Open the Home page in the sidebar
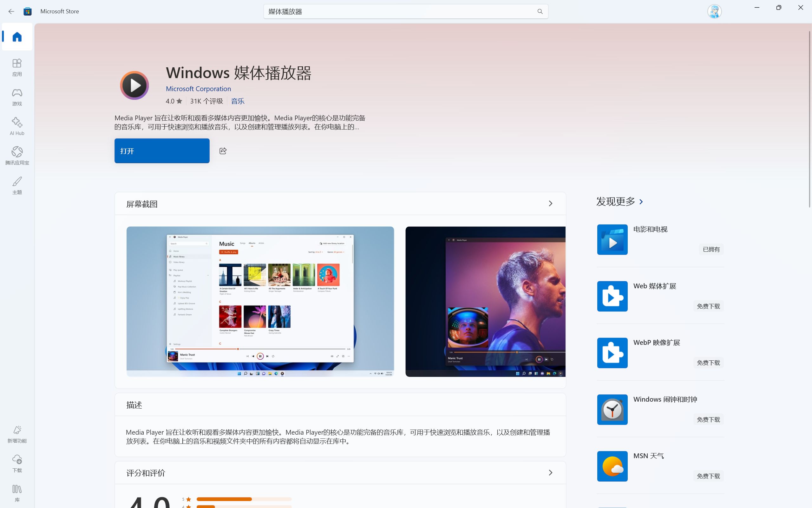This screenshot has height=508, width=812. 17,37
